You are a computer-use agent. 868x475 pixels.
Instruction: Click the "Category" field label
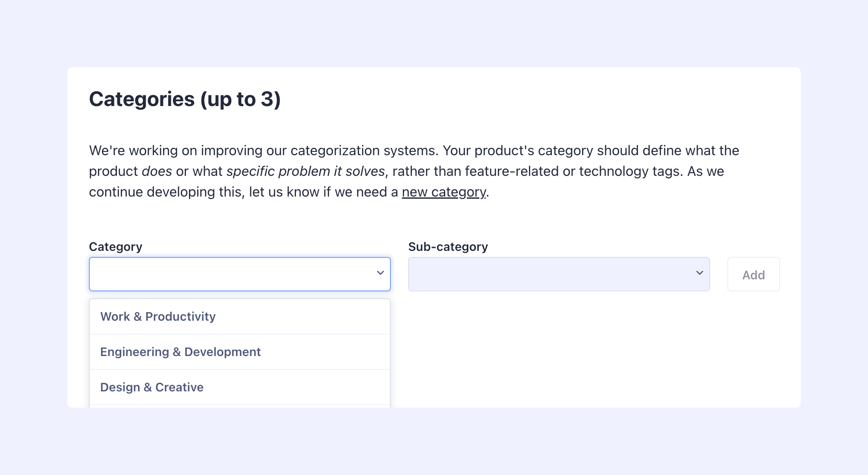[x=116, y=247]
